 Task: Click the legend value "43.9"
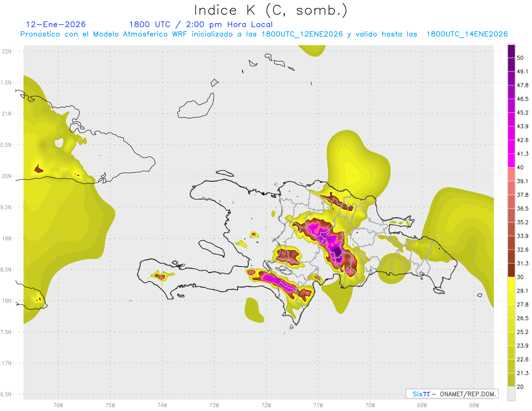click(x=523, y=126)
